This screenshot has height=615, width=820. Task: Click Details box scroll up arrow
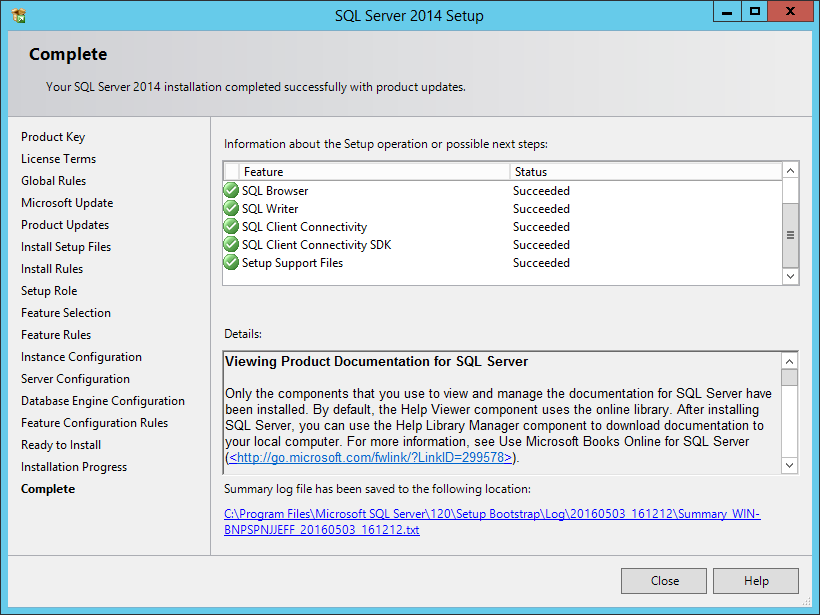pyautogui.click(x=789, y=361)
